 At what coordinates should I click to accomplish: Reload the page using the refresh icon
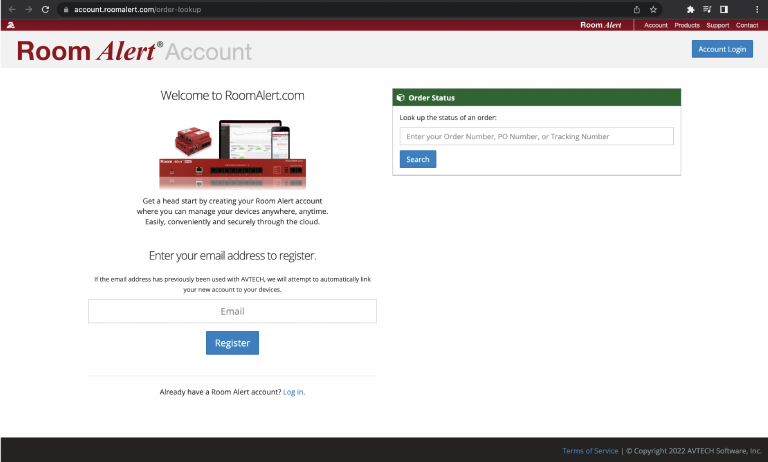pos(45,9)
